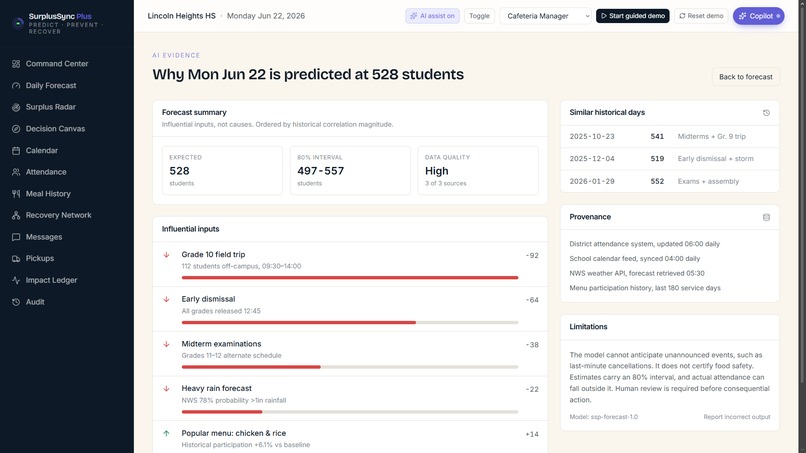
Task: Click 'School calendar feed' provenance line
Action: click(635, 259)
